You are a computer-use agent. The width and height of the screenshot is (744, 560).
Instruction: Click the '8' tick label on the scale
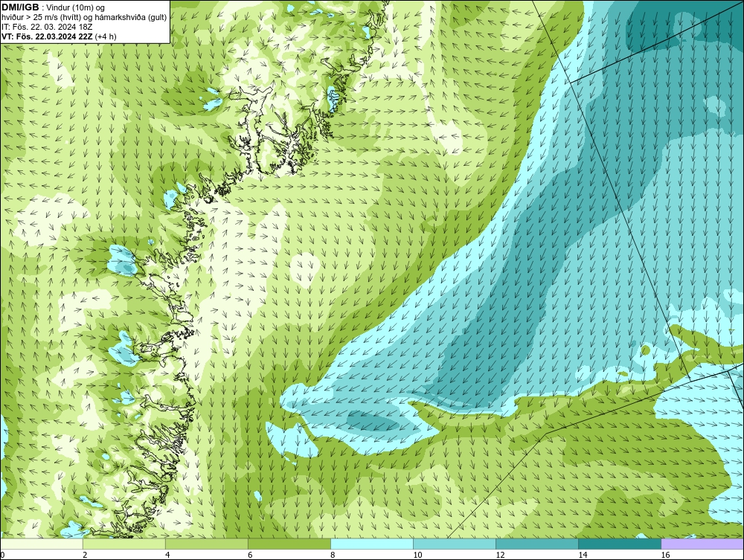[x=333, y=555]
